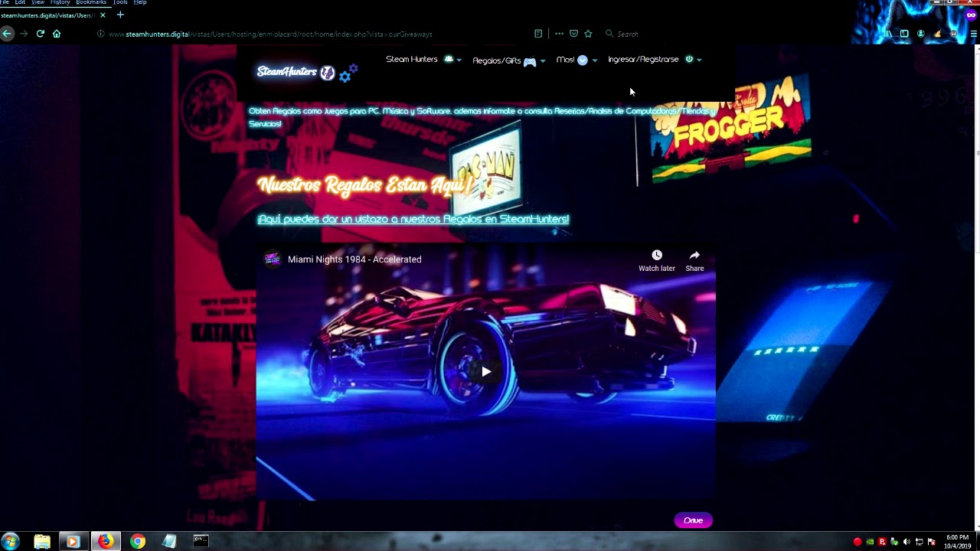Show site information for steamhunters.digital
This screenshot has height=551, width=980.
pos(100,34)
